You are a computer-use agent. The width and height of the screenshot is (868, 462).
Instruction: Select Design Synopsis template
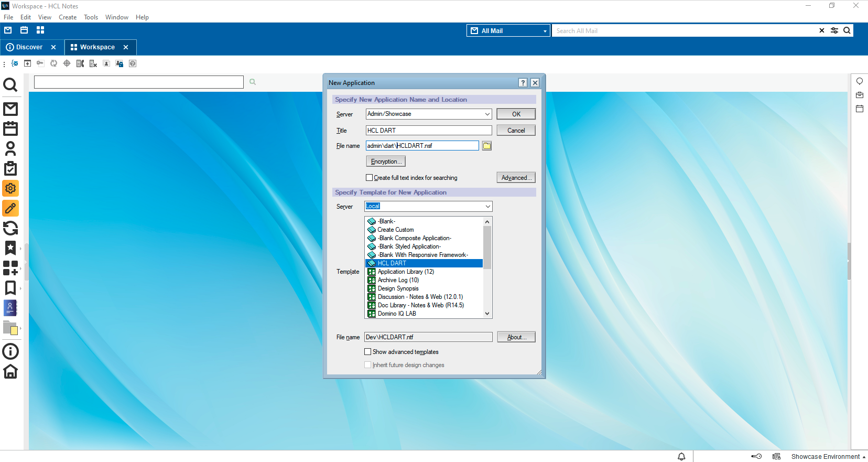pos(424,288)
